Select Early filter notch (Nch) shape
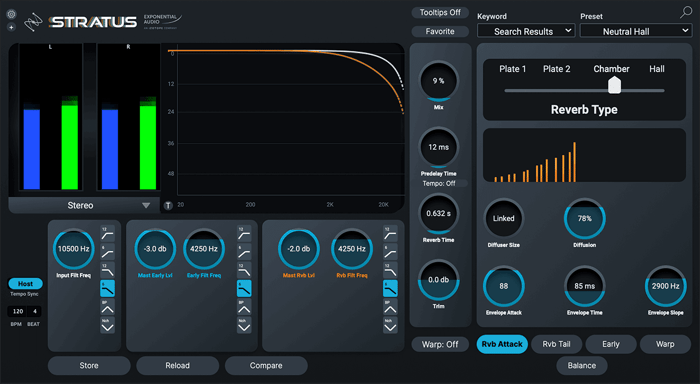700x384 pixels. 244,325
